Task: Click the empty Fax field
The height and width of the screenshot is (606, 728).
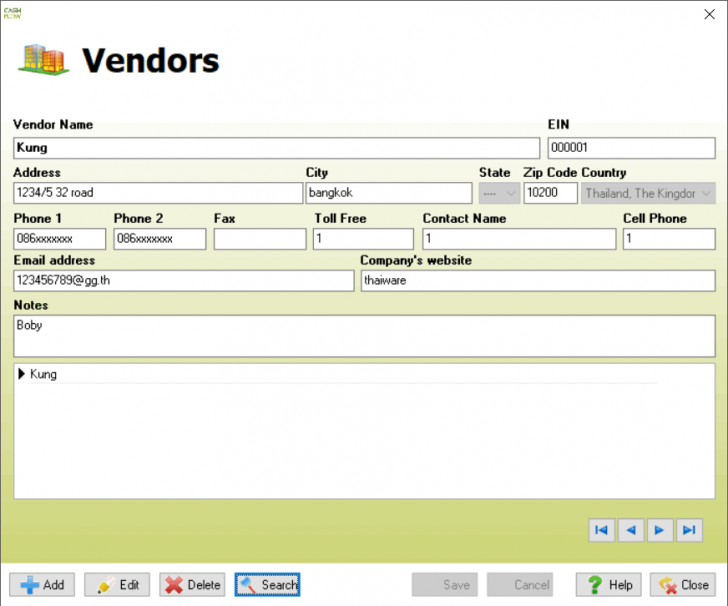Action: [x=260, y=239]
